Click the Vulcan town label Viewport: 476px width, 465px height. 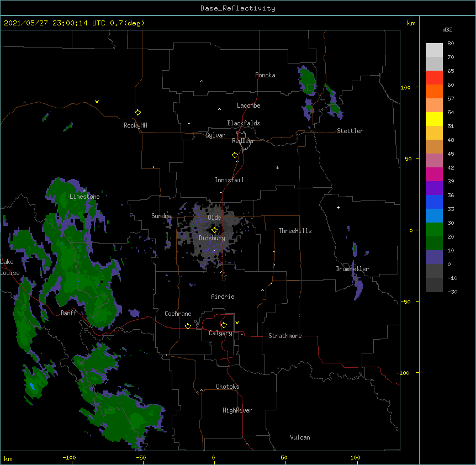coord(300,437)
